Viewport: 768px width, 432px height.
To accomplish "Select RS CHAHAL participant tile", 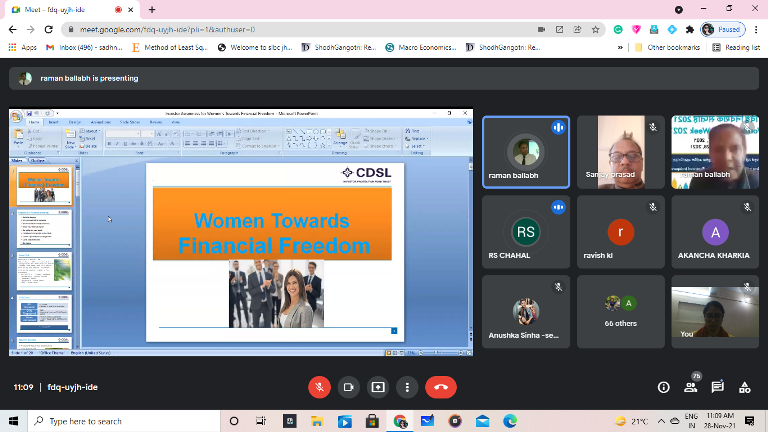I will [x=526, y=232].
